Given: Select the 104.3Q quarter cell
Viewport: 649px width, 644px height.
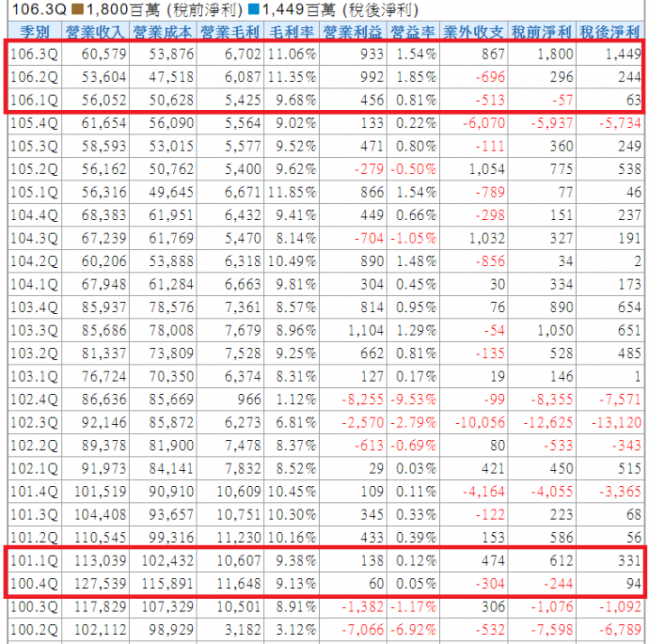Looking at the screenshot, I should coord(35,238).
